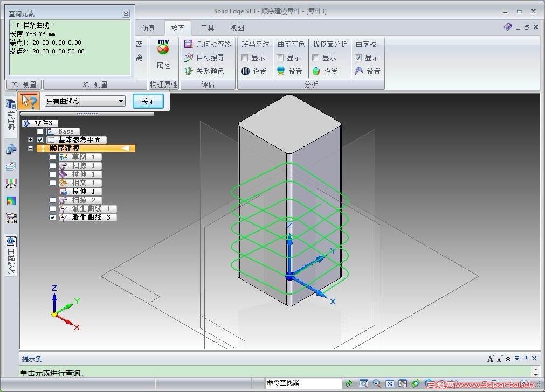This screenshot has width=545, height=392.
Task: Enable 斑马条纹 显示 checkbox
Action: click(x=244, y=58)
